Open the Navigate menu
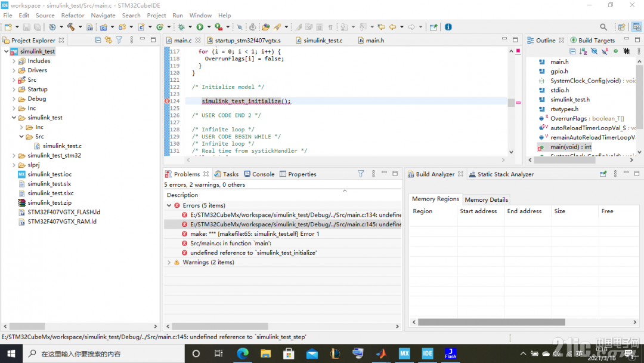The height and width of the screenshot is (363, 644). coord(103,15)
